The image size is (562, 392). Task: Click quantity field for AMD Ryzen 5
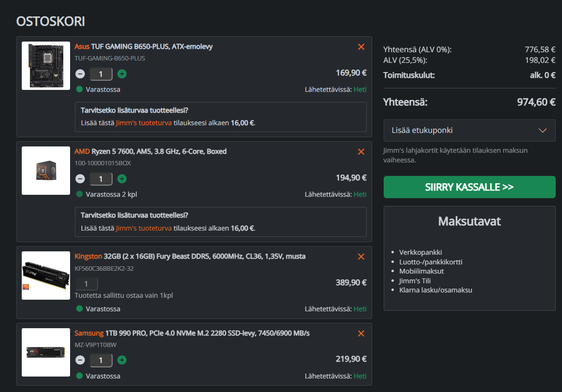(x=101, y=179)
